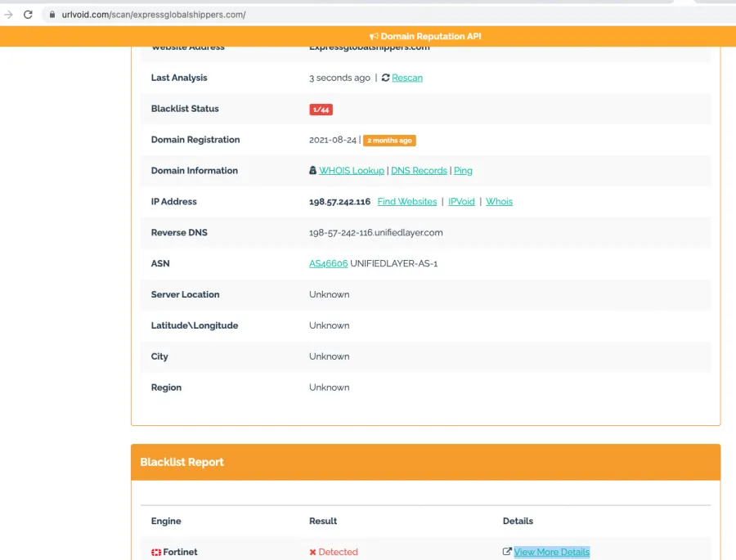Viewport: 736px width, 560px height.
Task: Open the DNS Records link
Action: pos(420,171)
